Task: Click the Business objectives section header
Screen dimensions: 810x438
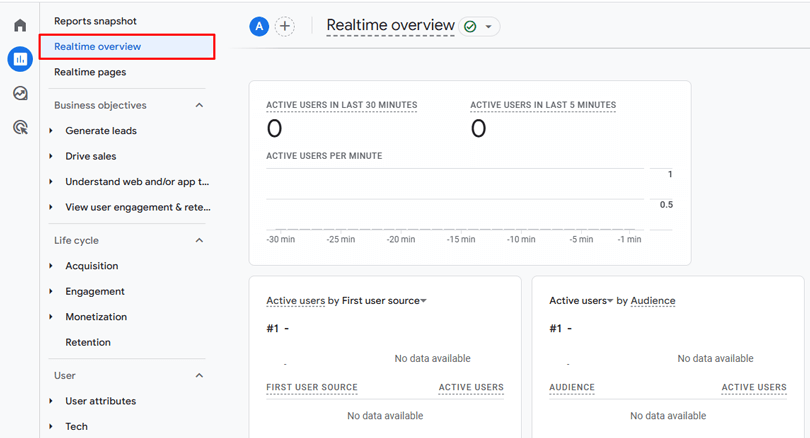Action: (100, 105)
